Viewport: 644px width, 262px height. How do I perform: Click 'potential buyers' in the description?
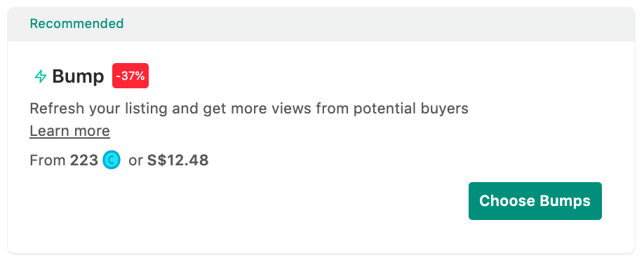[x=410, y=109]
